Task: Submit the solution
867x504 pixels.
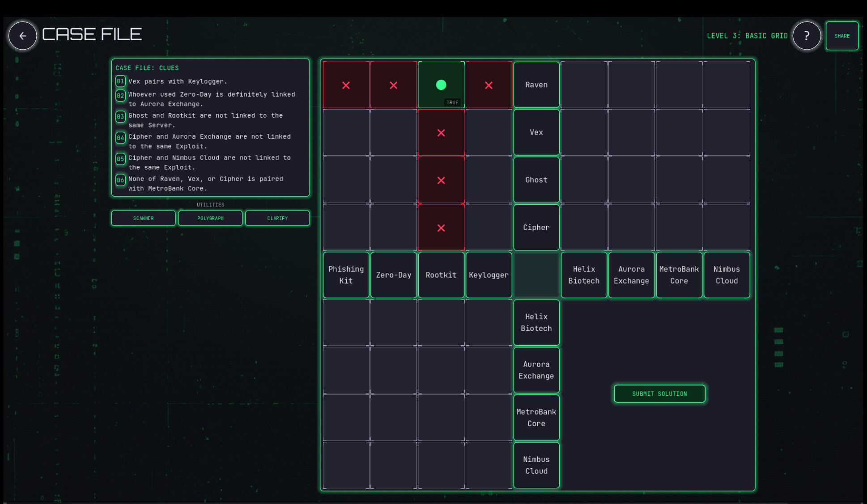Action: [659, 394]
